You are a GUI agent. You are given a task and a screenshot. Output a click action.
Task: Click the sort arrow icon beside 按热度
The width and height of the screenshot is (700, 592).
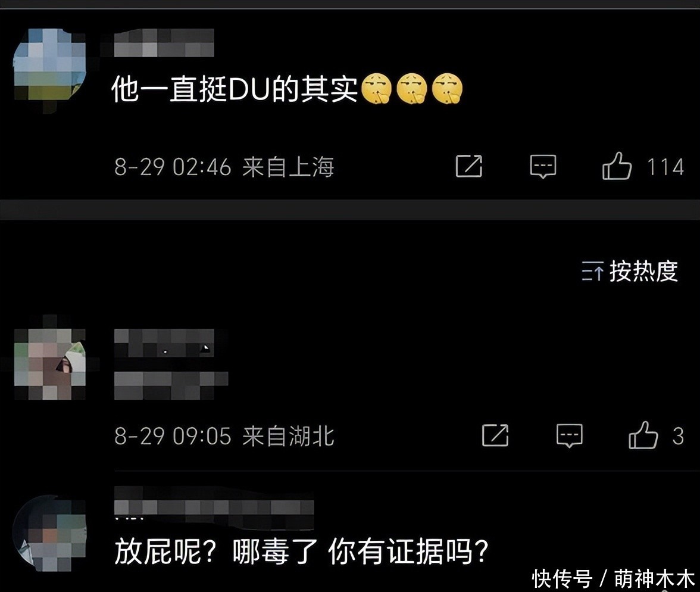(x=592, y=271)
